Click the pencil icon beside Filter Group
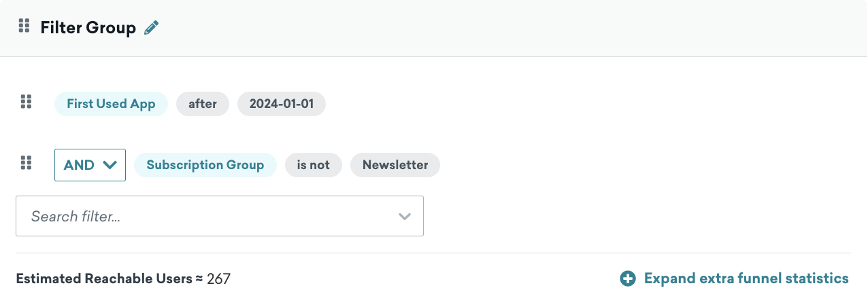This screenshot has width=868, height=307. [x=151, y=28]
